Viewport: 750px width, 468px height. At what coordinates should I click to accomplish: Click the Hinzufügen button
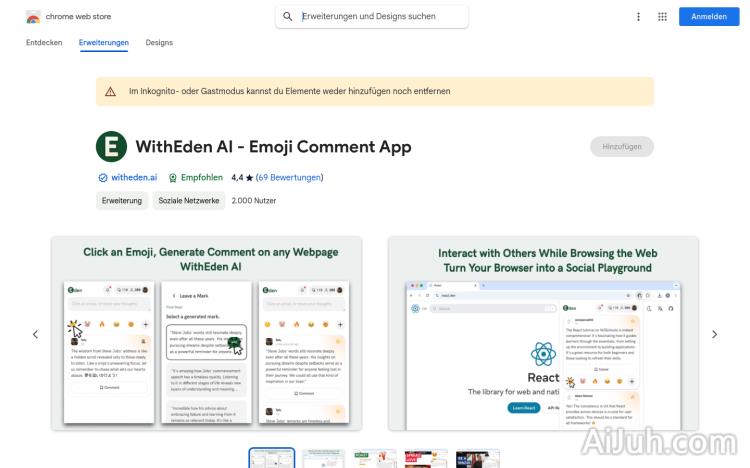[x=622, y=146]
